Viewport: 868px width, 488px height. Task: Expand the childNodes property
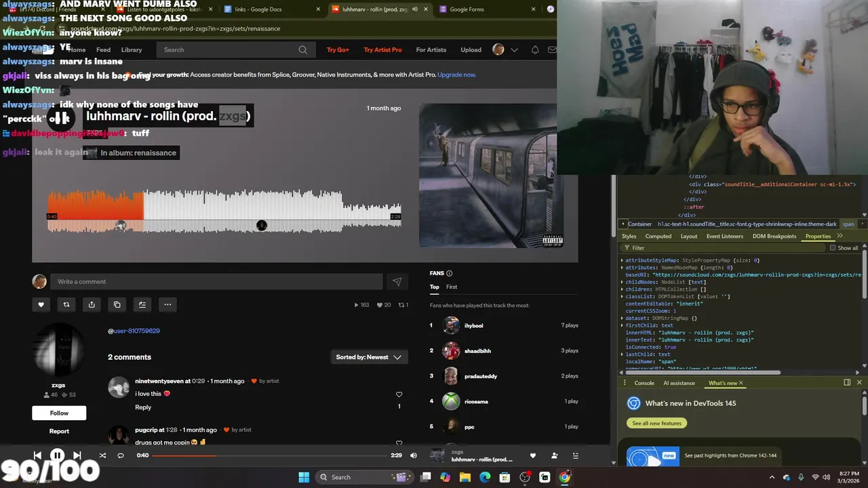tap(622, 282)
